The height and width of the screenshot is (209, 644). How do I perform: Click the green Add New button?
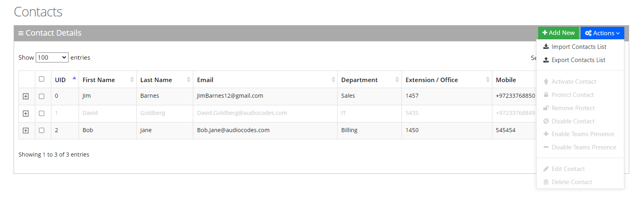click(558, 33)
